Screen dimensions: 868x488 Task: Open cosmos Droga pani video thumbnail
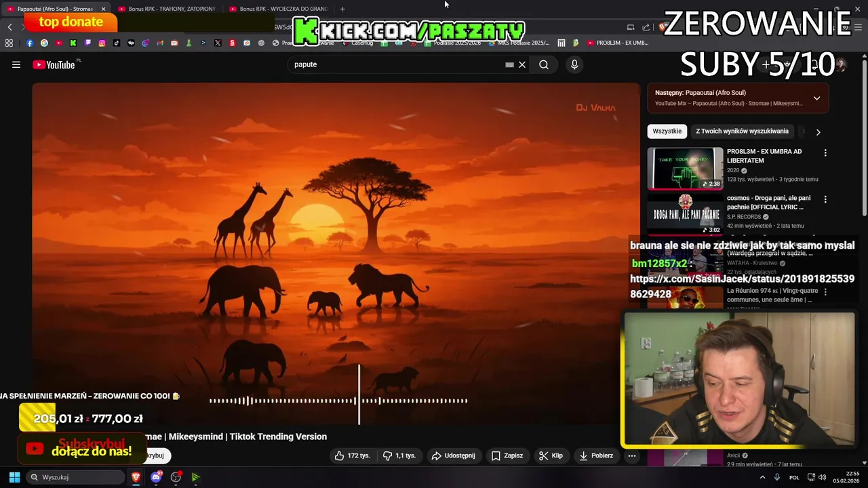685,214
